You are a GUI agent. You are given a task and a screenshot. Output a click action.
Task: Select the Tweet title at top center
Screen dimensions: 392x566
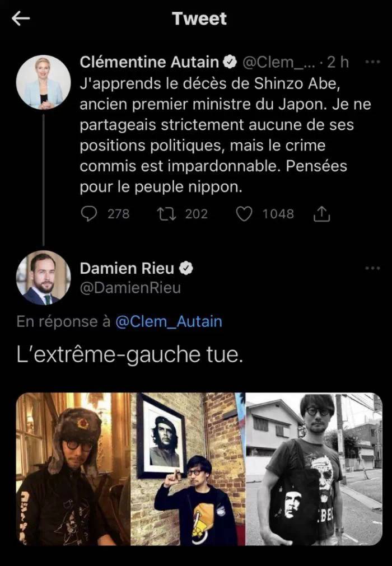200,18
